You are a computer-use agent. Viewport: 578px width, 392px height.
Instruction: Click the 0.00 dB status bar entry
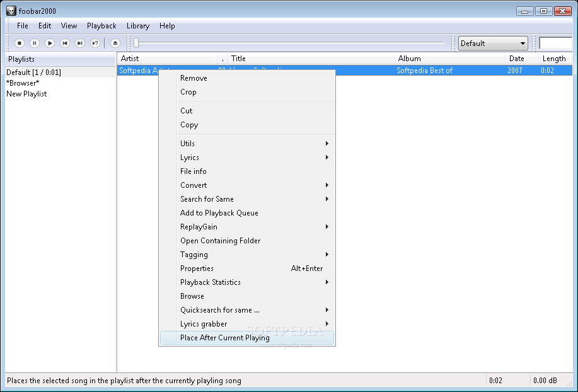point(545,381)
